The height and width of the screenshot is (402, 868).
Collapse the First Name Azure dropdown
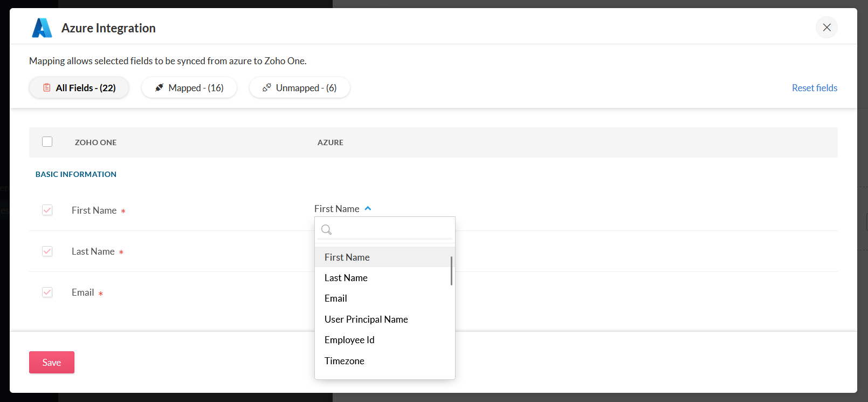coord(368,209)
